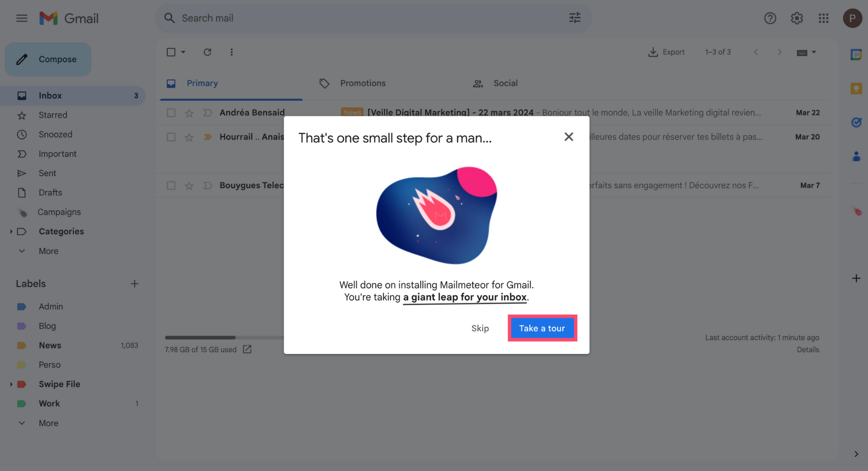868x471 pixels.
Task: Open Google Tasks side panel icon
Action: pos(856,122)
